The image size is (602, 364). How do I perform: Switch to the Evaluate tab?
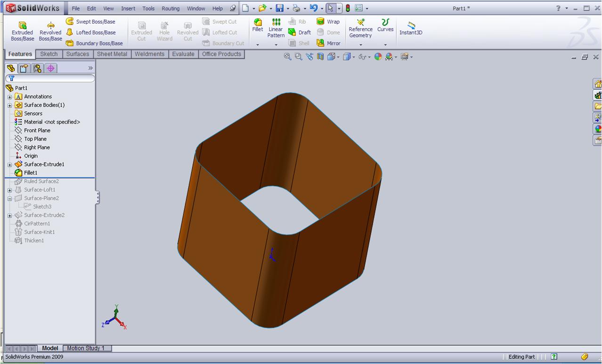pyautogui.click(x=183, y=54)
